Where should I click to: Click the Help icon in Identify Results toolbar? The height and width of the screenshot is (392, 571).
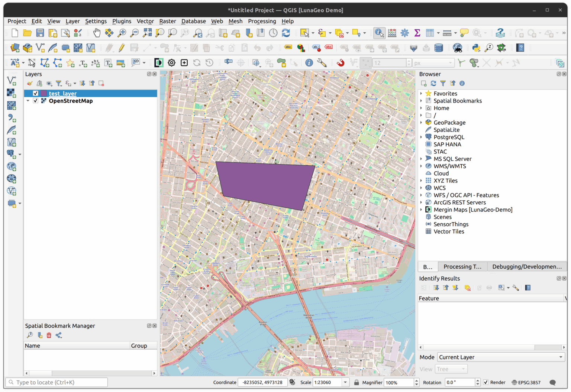click(528, 288)
